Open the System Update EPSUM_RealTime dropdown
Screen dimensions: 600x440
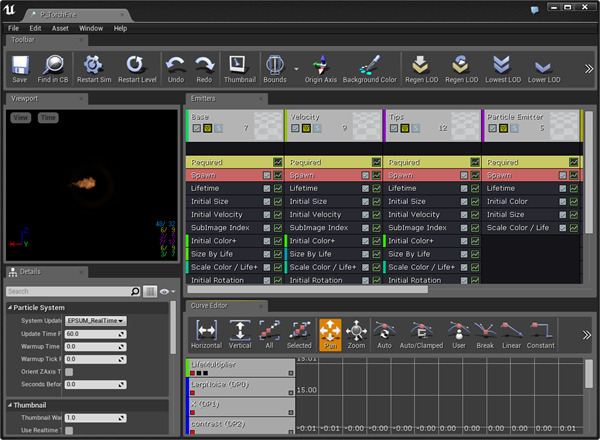pos(95,320)
